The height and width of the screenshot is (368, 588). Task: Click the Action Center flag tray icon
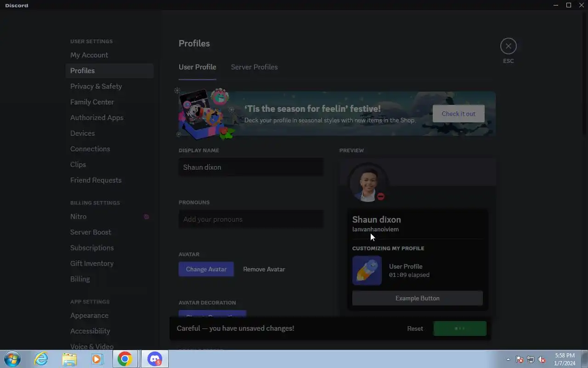click(x=520, y=359)
